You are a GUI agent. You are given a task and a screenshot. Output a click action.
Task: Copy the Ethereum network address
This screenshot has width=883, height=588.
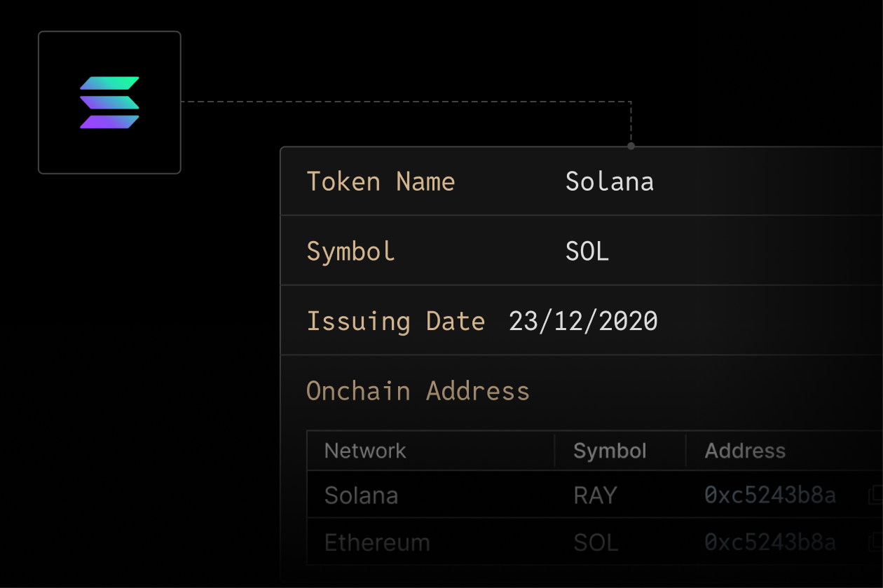coord(875,542)
